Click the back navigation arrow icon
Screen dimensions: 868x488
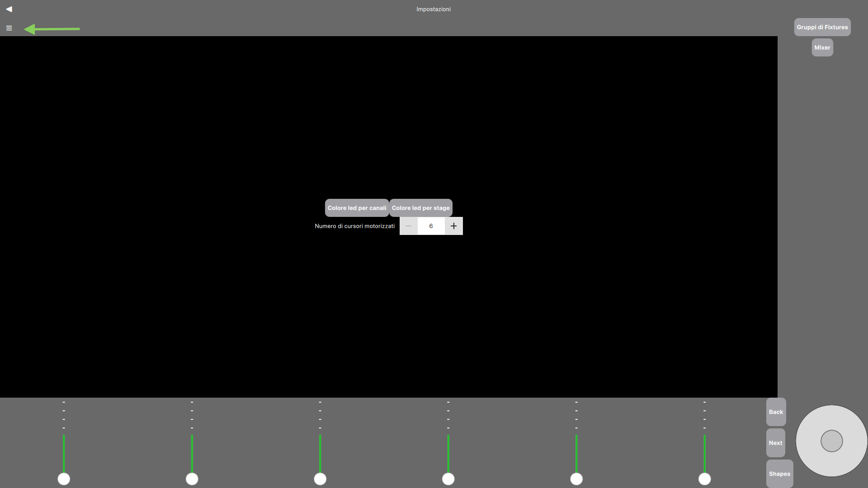(x=9, y=9)
